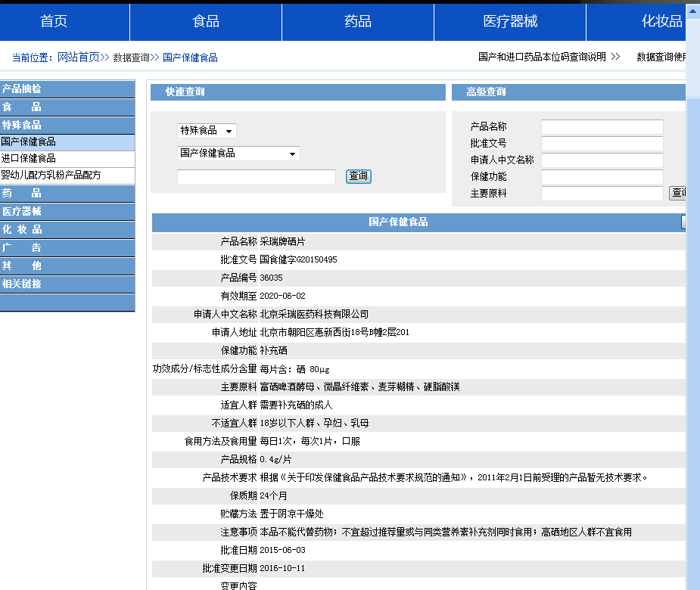700x590 pixels.
Task: Collapse 特殊食品 sidebar section
Action: (x=67, y=125)
